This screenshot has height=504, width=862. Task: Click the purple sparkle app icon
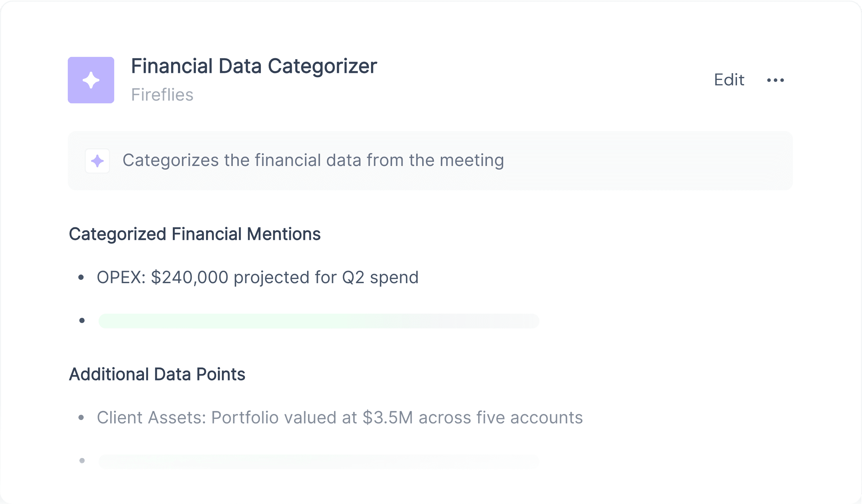tap(91, 80)
